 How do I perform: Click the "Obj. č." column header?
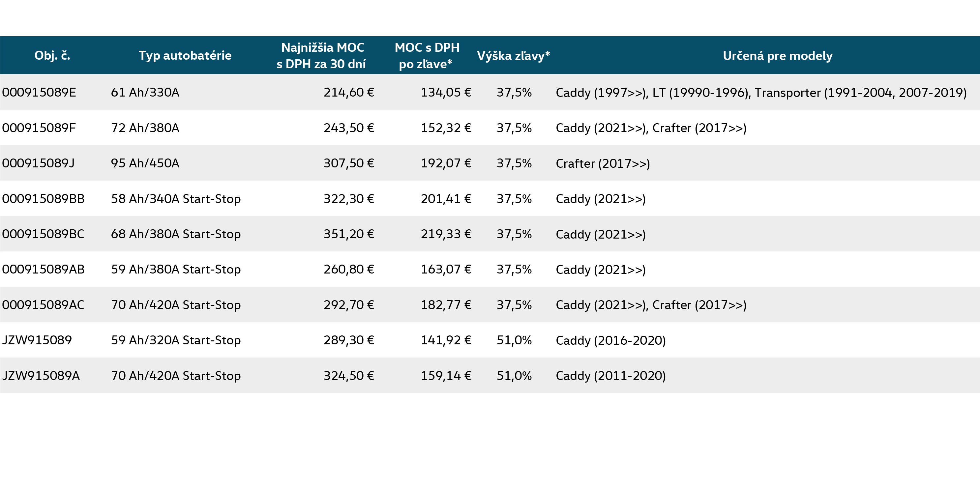[x=52, y=56]
